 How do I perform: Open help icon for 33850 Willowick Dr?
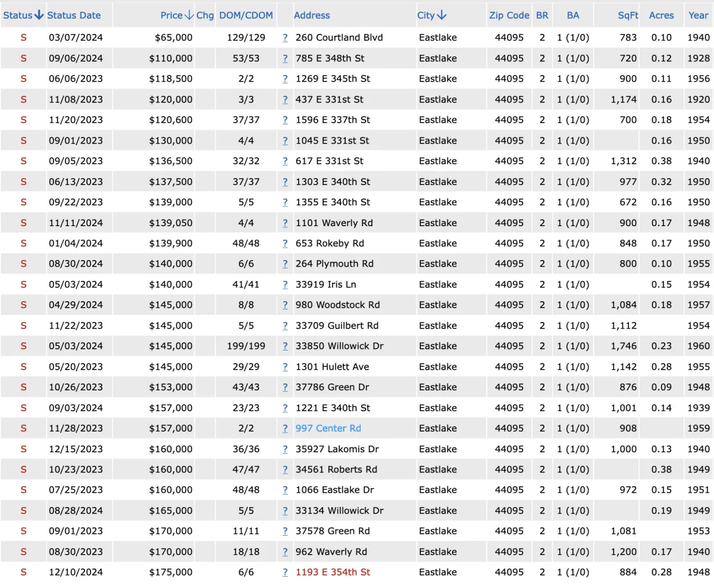(285, 346)
